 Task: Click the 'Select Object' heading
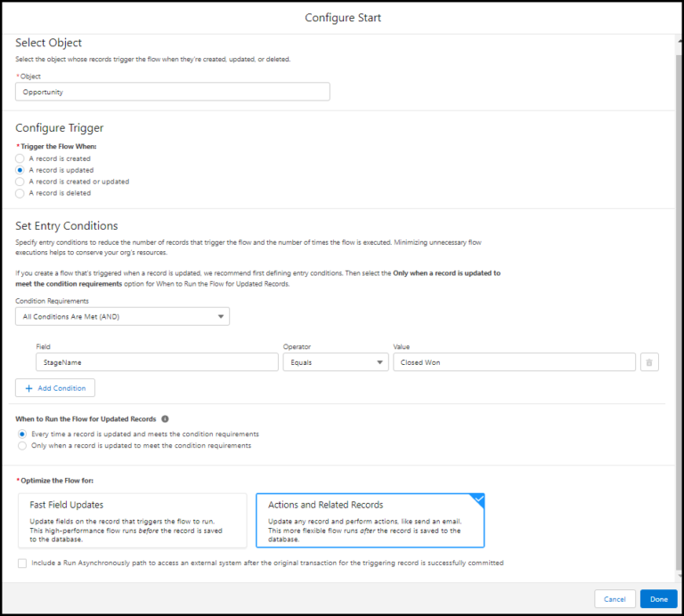click(48, 43)
